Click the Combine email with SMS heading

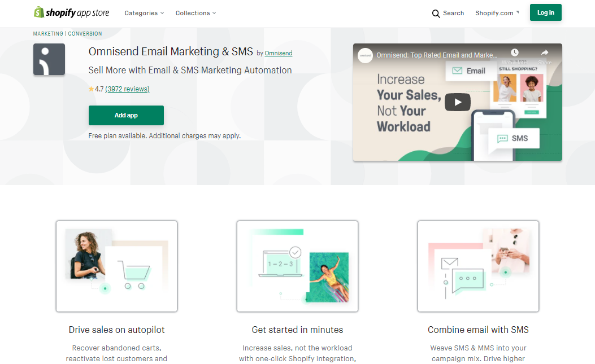(478, 330)
